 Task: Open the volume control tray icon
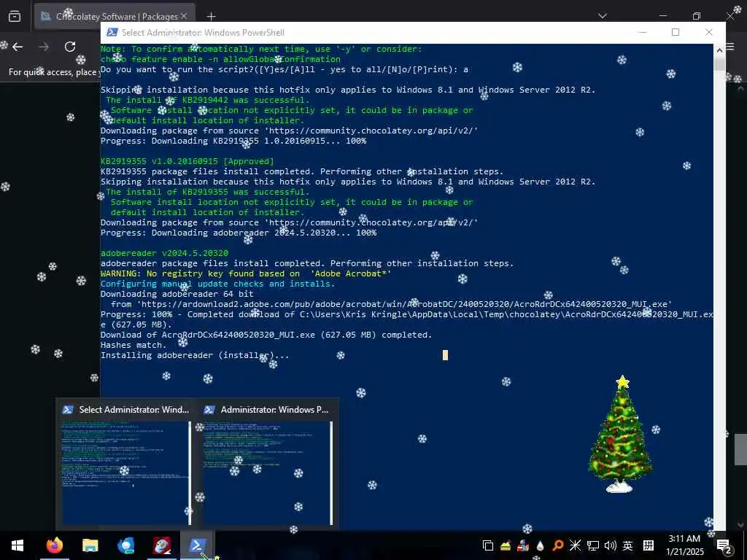[610, 545]
